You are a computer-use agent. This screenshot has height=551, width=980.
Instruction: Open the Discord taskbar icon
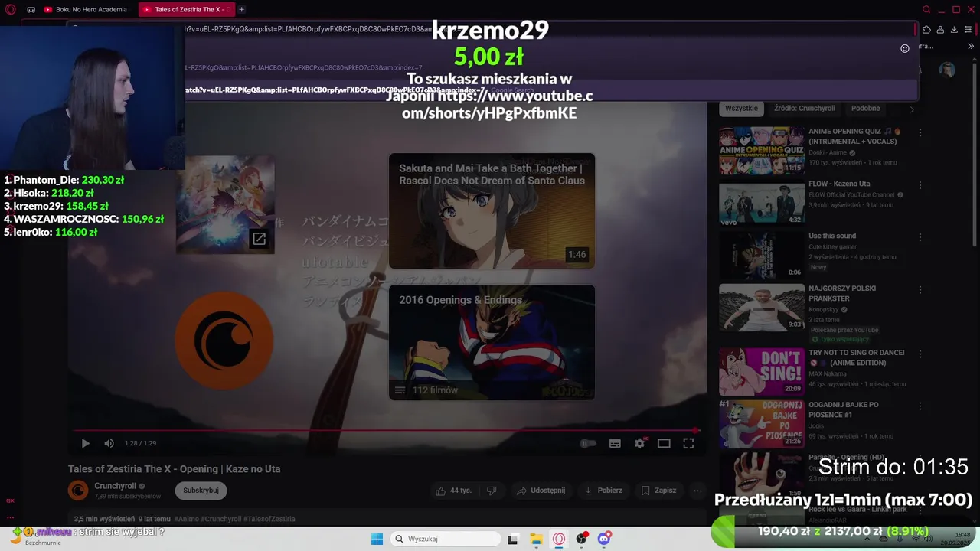pyautogui.click(x=604, y=539)
